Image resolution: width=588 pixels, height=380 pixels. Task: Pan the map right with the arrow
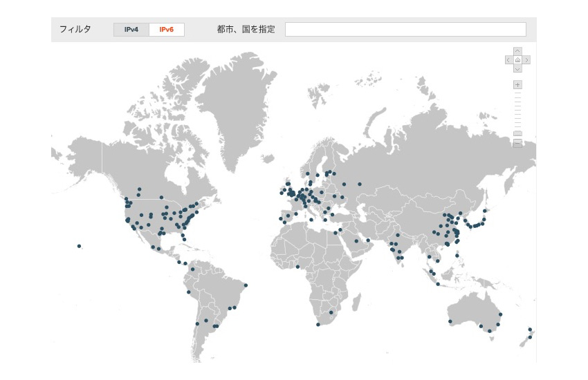(x=527, y=60)
